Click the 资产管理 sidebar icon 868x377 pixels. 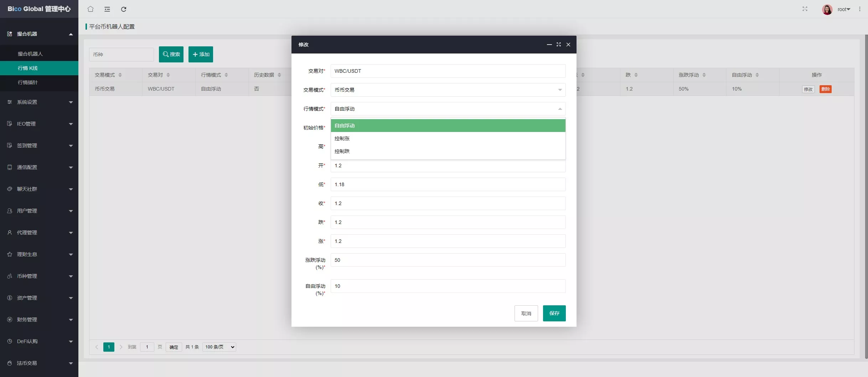(10, 298)
